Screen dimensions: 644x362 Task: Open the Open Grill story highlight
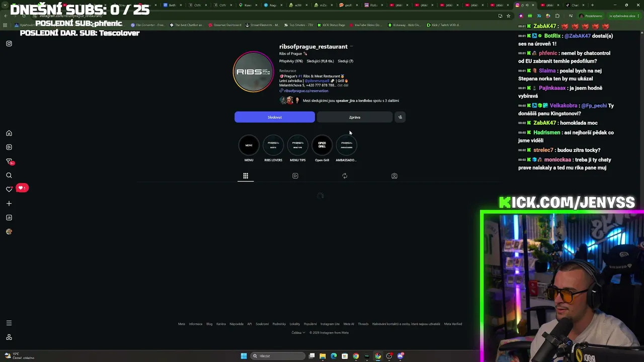tap(322, 145)
